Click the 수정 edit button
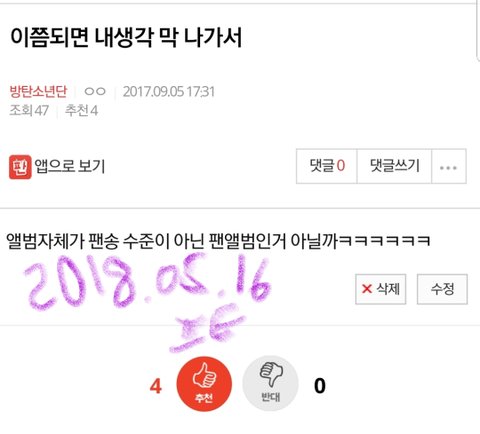Screen dimensions: 480x434 pyautogui.click(x=442, y=289)
